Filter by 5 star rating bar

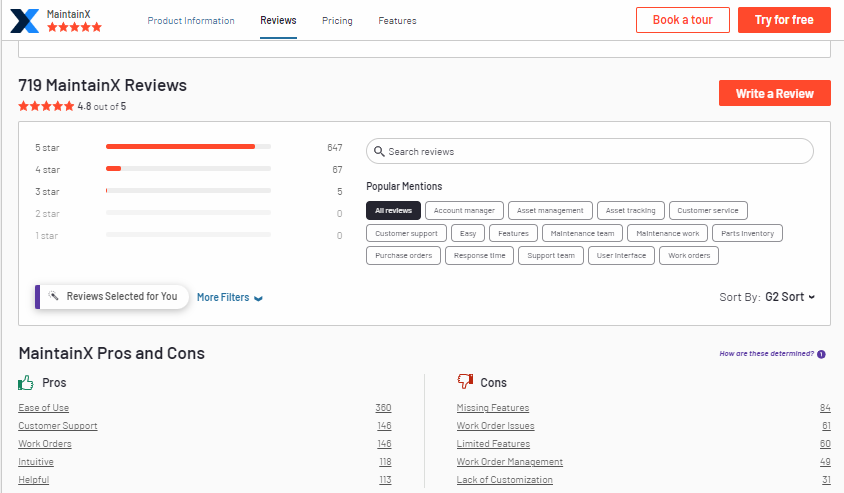pyautogui.click(x=188, y=146)
